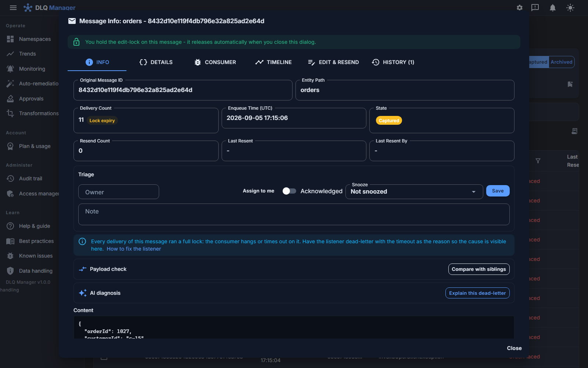Open Plan & usage
Viewport: 588px width, 368px height.
[x=29, y=146]
